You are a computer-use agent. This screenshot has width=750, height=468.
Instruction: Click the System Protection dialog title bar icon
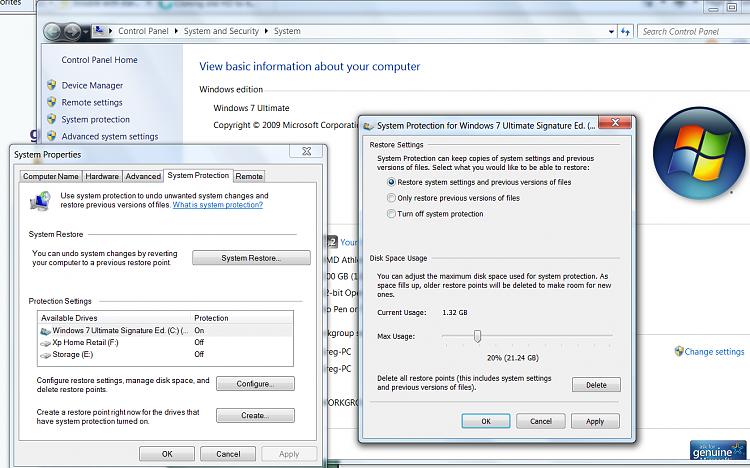(368, 126)
